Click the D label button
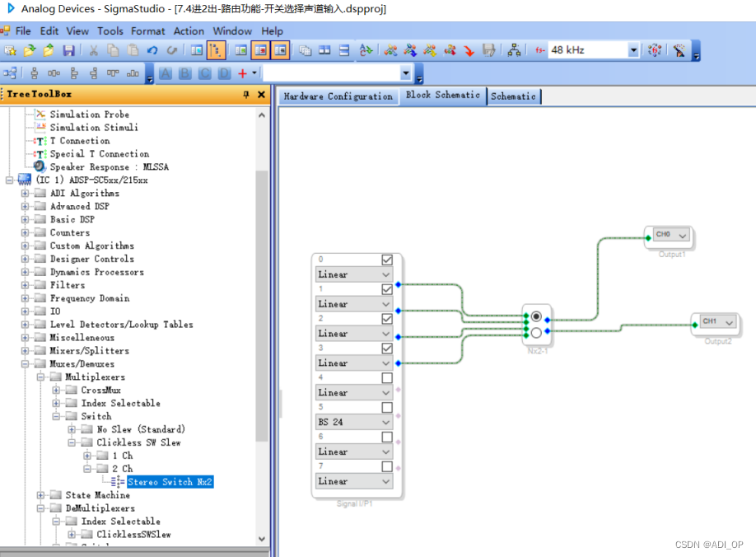Screen dimensions: 756x557 [x=224, y=73]
